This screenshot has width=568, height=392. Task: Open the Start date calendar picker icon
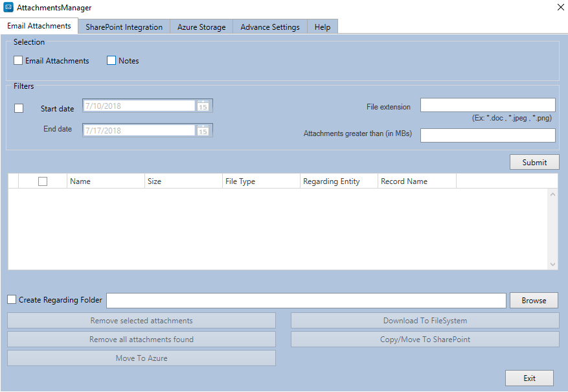pos(203,106)
